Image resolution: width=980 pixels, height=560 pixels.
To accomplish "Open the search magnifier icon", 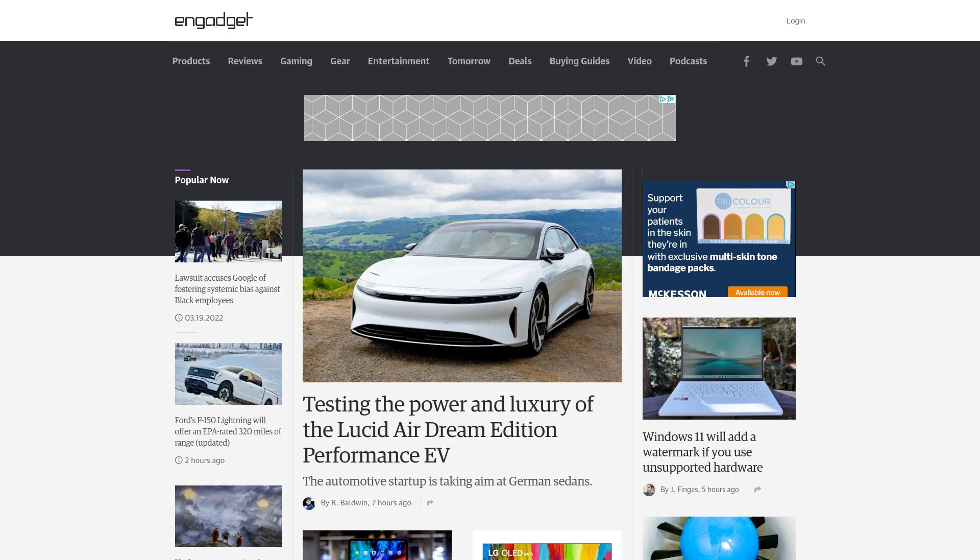I will point(820,61).
